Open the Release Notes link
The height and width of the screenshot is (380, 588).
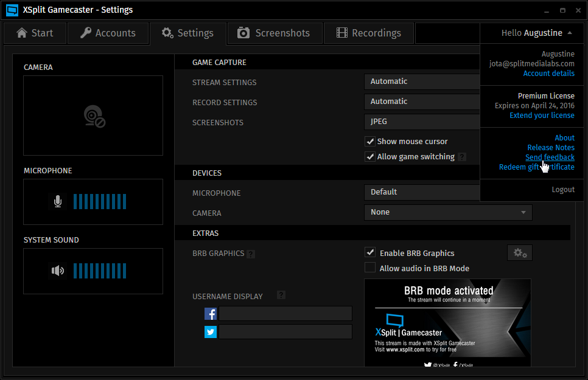(x=551, y=148)
